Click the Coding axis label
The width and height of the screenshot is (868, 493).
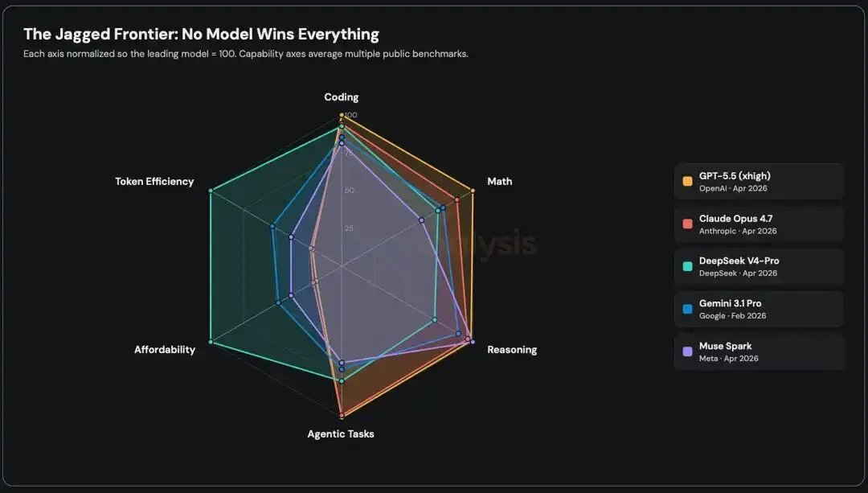pos(342,97)
